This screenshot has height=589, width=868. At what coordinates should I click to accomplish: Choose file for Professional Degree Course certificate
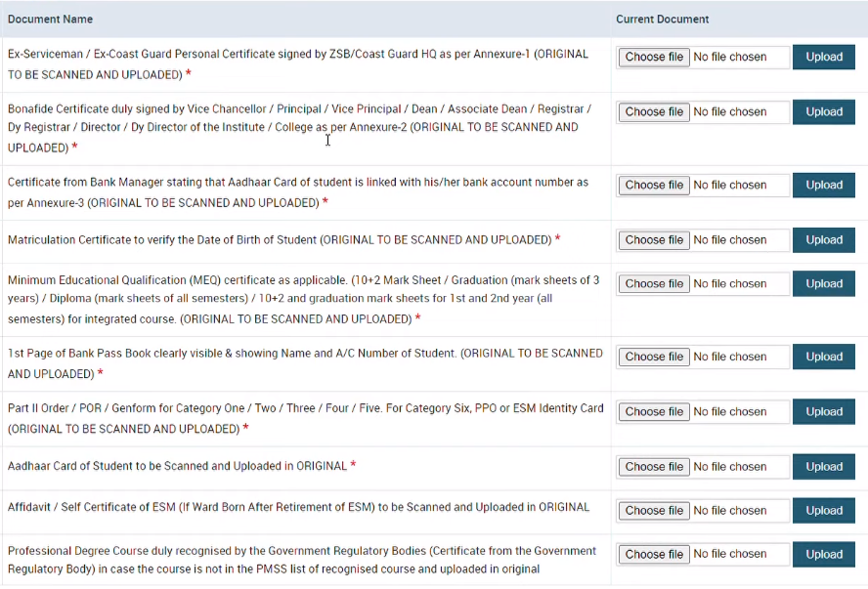pyautogui.click(x=653, y=554)
